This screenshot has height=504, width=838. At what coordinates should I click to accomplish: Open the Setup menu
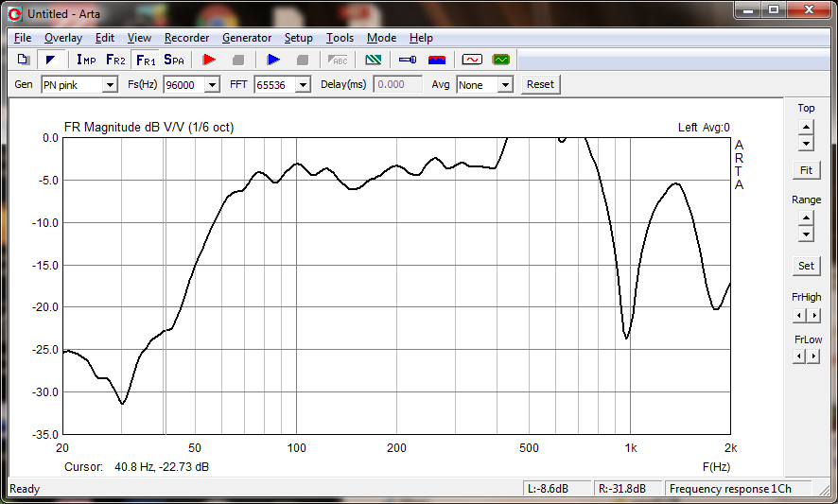coord(298,38)
